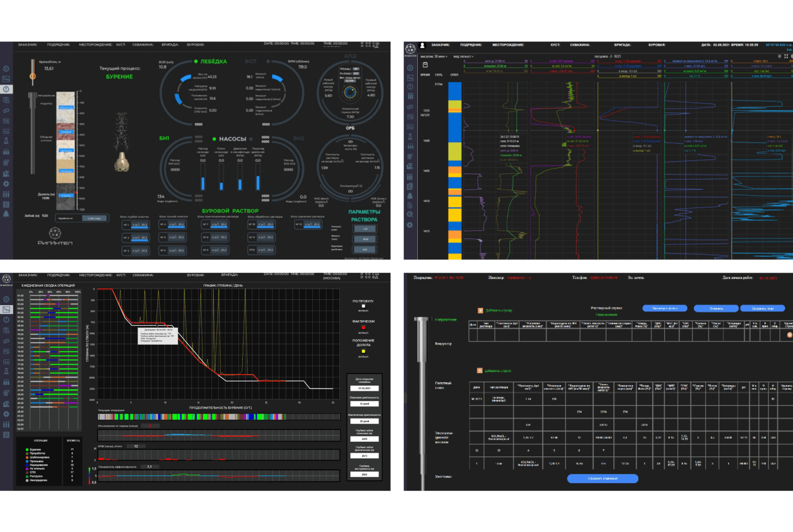Open chat bubble icon in trends panel sidebar
This screenshot has height=532, width=793.
(x=410, y=107)
